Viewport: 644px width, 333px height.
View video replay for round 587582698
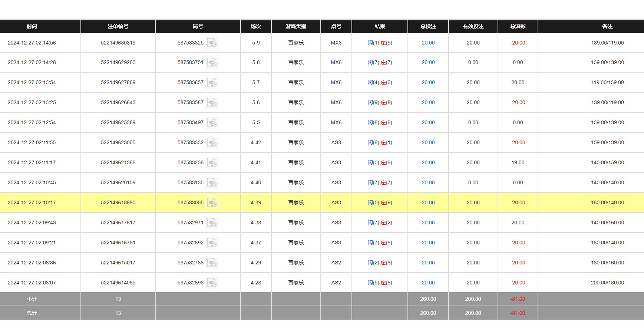(x=212, y=283)
